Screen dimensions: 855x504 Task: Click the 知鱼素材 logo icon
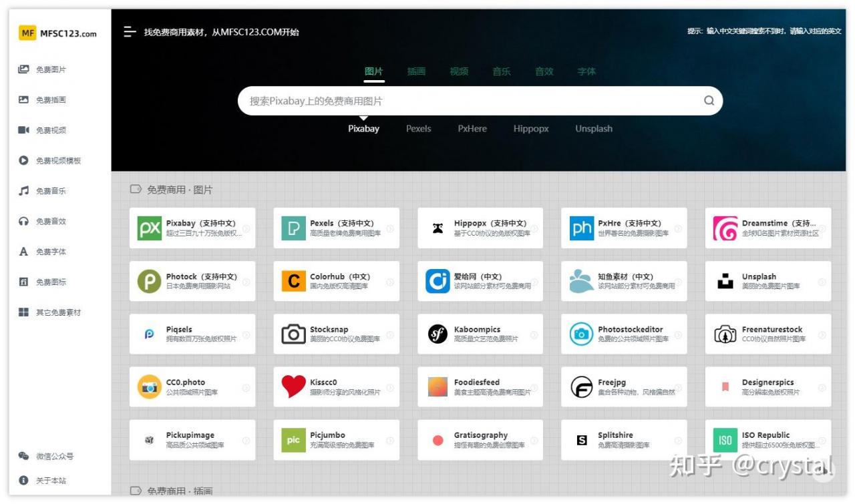581,281
